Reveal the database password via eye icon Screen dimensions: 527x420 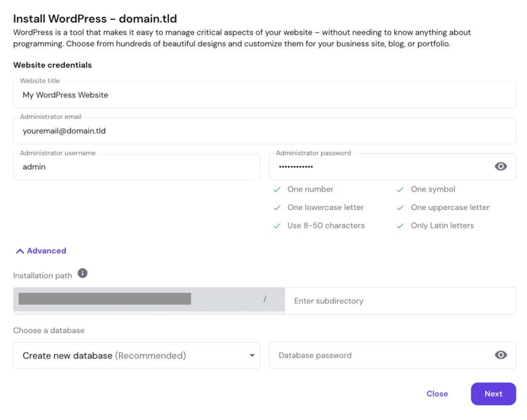[500, 355]
